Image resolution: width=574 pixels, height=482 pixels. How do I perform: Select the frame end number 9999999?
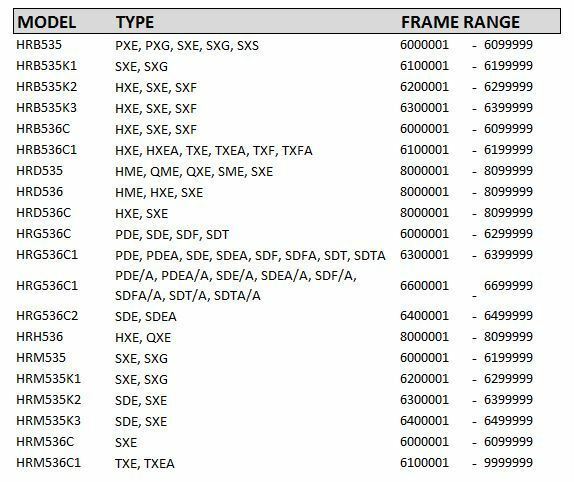[508, 463]
